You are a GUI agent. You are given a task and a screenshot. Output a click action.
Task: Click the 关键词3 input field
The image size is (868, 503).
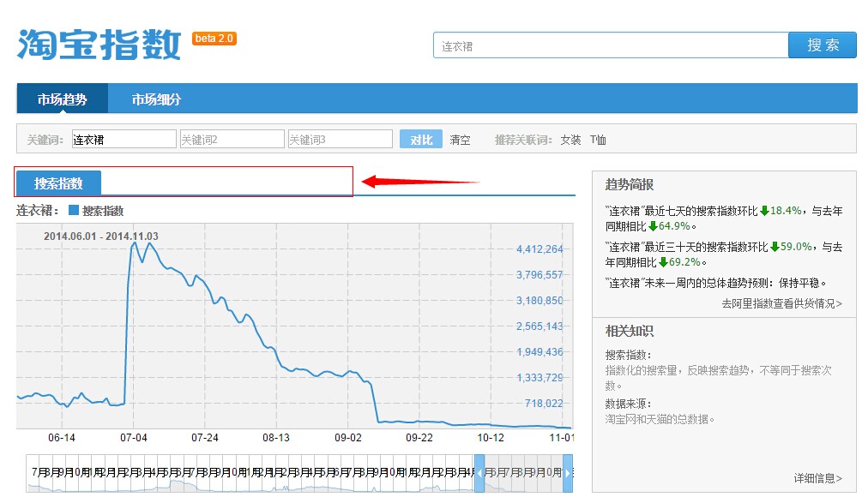(340, 140)
